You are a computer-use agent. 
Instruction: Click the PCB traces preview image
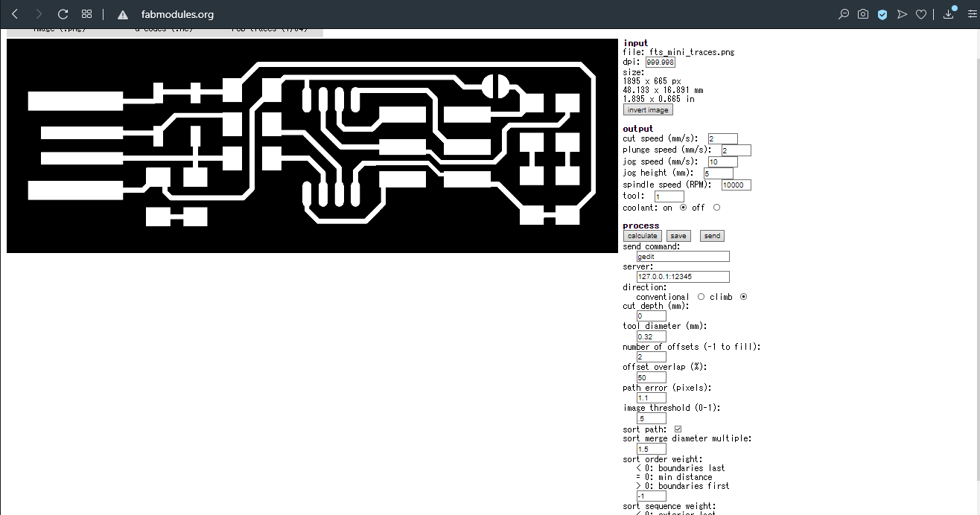coord(313,146)
